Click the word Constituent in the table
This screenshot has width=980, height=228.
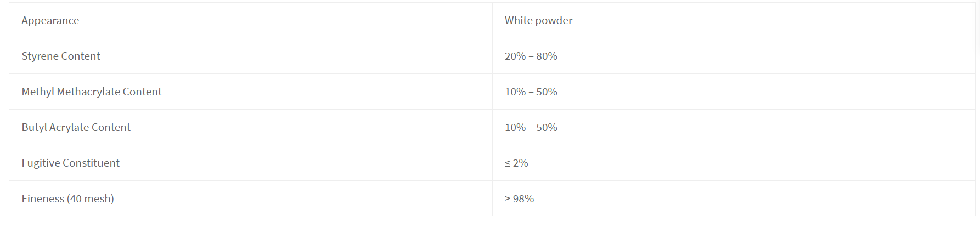click(x=91, y=163)
